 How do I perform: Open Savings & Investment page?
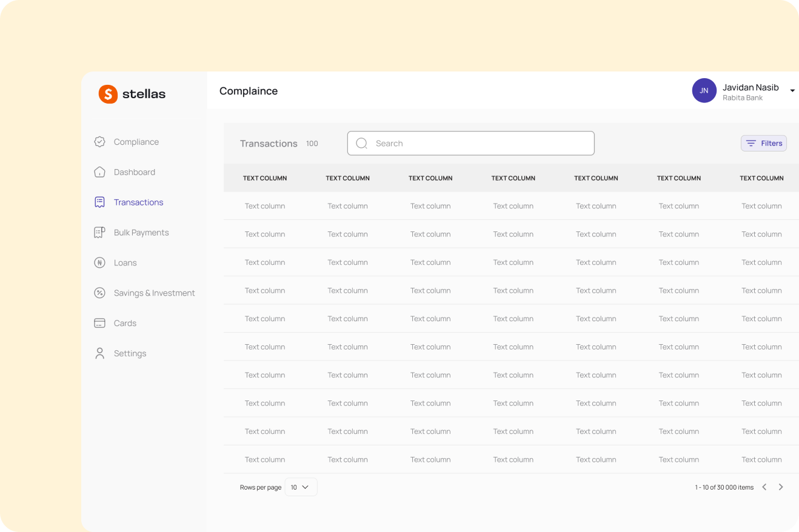pos(155,293)
